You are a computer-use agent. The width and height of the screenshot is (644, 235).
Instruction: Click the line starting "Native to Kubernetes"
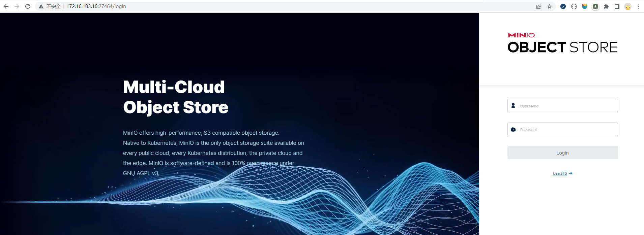(x=213, y=143)
